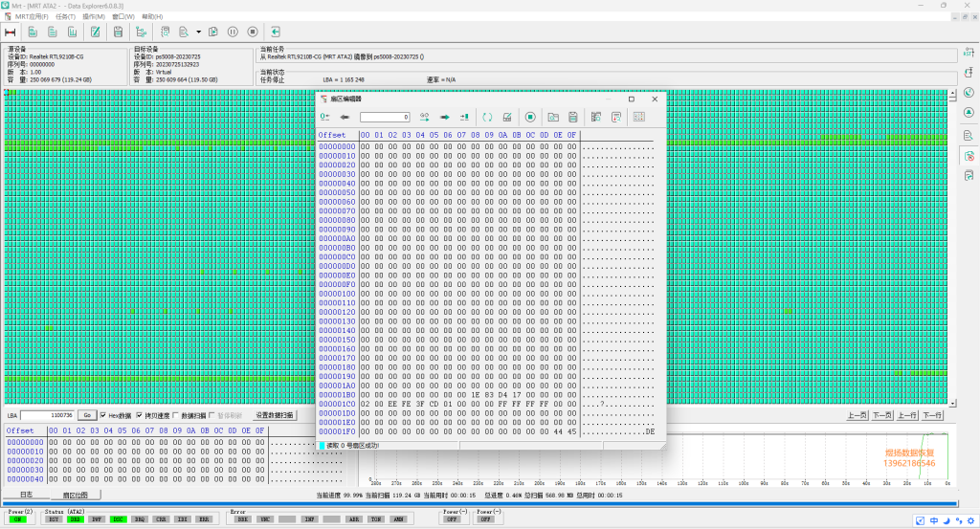The height and width of the screenshot is (529, 980).
Task: Click the first Power(-) OFF indicator
Action: [x=452, y=519]
